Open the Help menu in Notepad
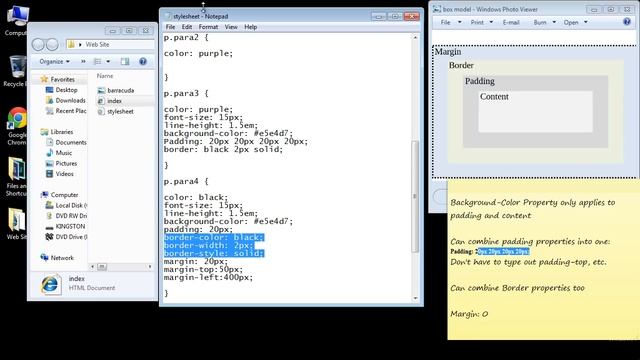The height and width of the screenshot is (360, 640). point(251,27)
